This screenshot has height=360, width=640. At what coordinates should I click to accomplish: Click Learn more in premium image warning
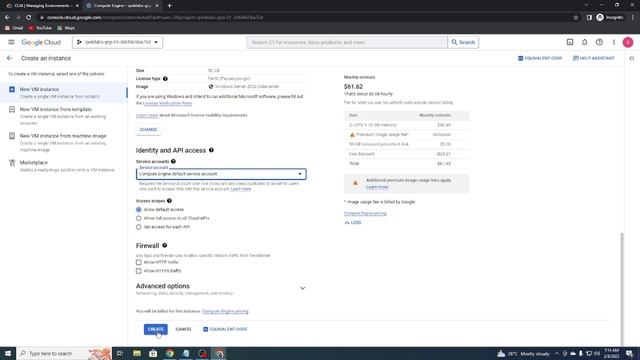pyautogui.click(x=377, y=187)
